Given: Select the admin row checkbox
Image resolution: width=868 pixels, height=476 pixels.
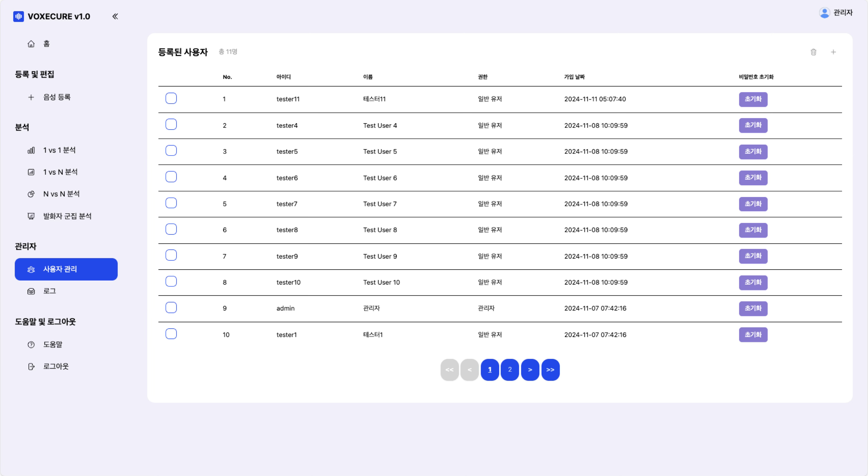Looking at the screenshot, I should tap(171, 308).
